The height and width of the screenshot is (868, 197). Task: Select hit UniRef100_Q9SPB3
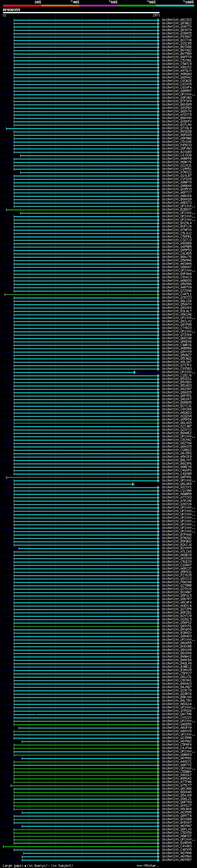[x=177, y=108]
